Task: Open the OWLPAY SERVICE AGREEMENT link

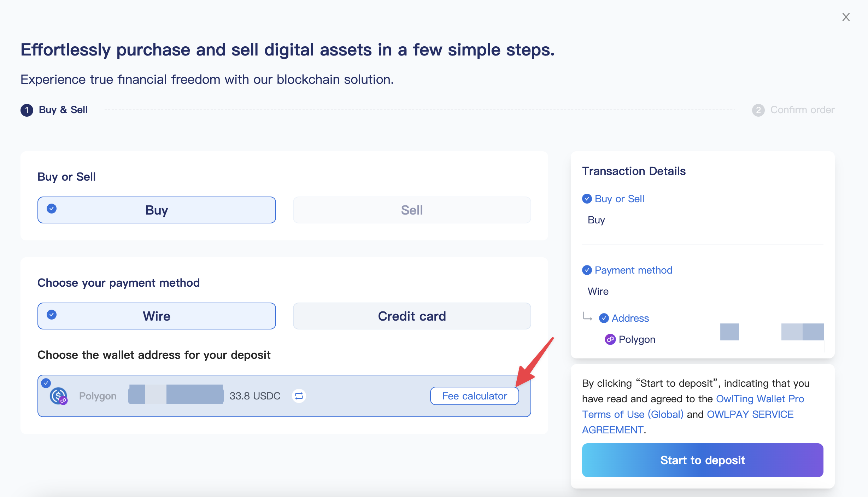Action: [x=750, y=414]
